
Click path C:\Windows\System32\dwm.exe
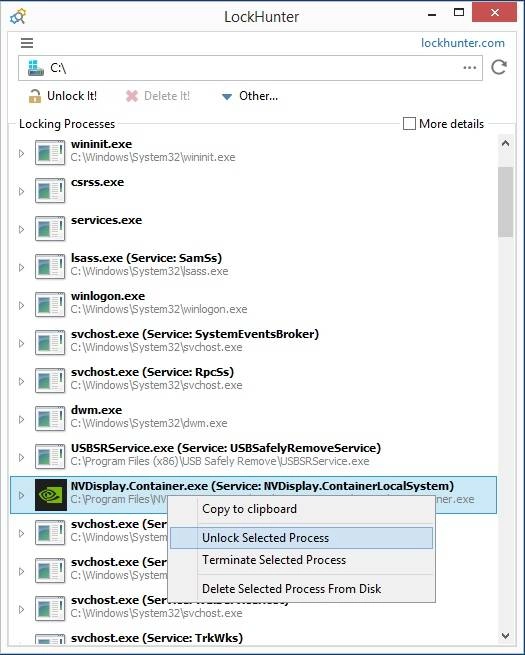coord(149,423)
